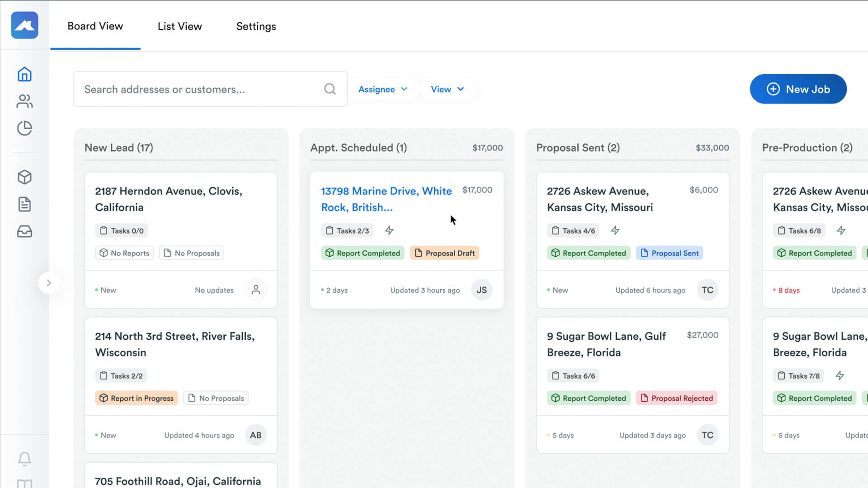Click lightning bolt on Marine Drive card

389,230
